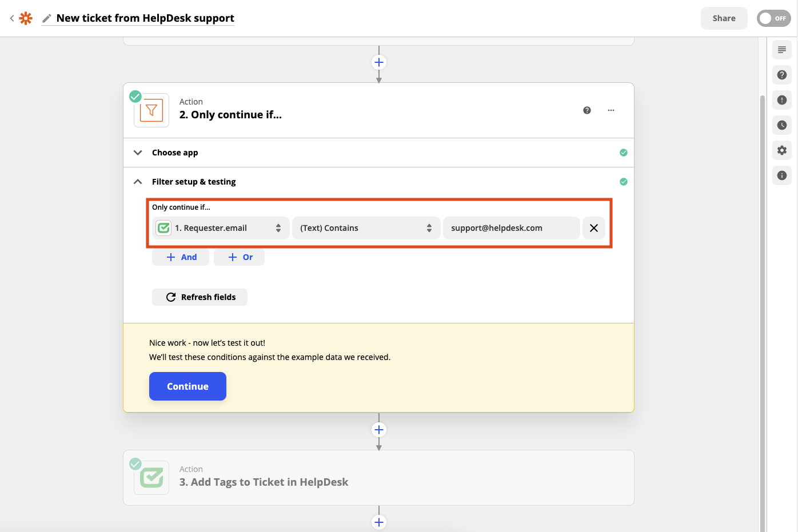The width and height of the screenshot is (798, 532).
Task: Click the alert exclamation icon in sidebar
Action: click(x=781, y=100)
